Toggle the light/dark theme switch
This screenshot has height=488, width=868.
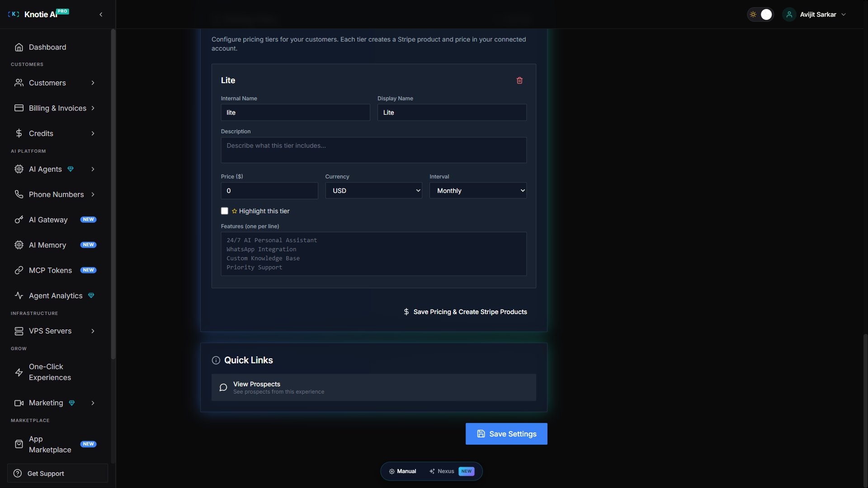(760, 14)
